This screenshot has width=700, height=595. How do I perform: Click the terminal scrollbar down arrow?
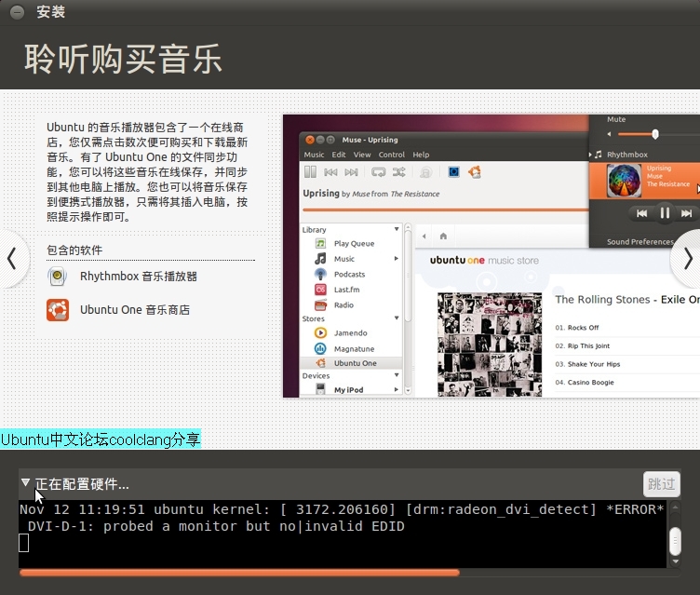[x=676, y=561]
